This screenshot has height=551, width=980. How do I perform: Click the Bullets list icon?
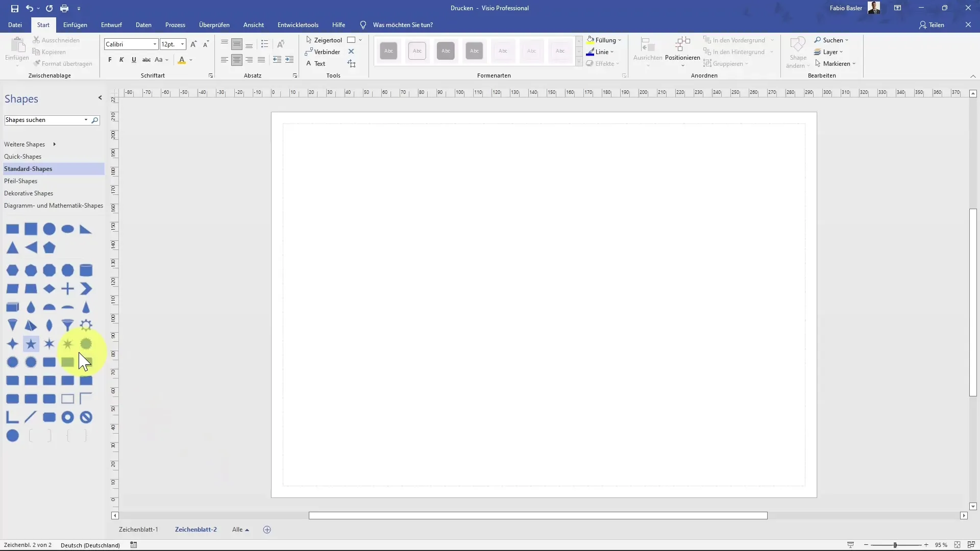(x=264, y=44)
